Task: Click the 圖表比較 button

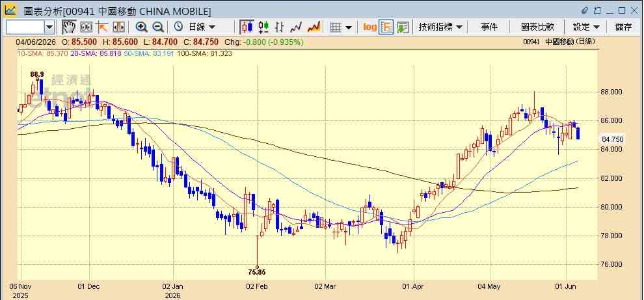Action: pyautogui.click(x=537, y=27)
